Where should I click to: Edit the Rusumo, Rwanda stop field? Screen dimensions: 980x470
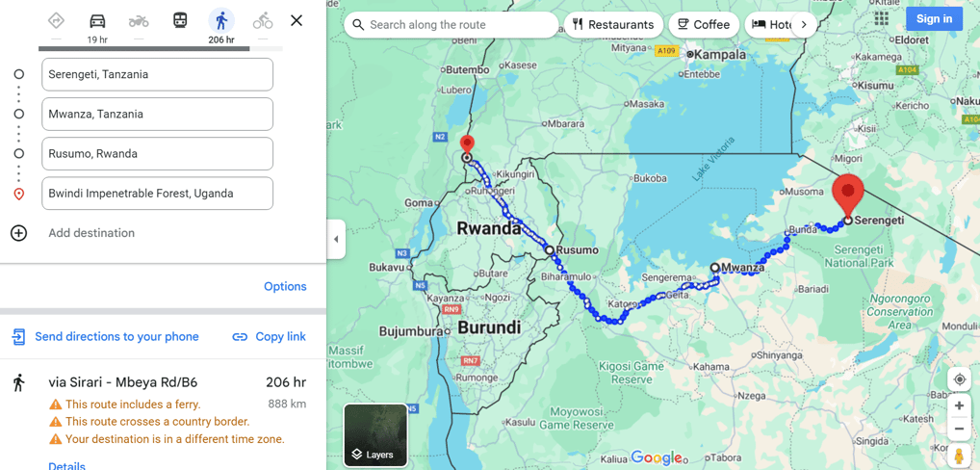158,154
